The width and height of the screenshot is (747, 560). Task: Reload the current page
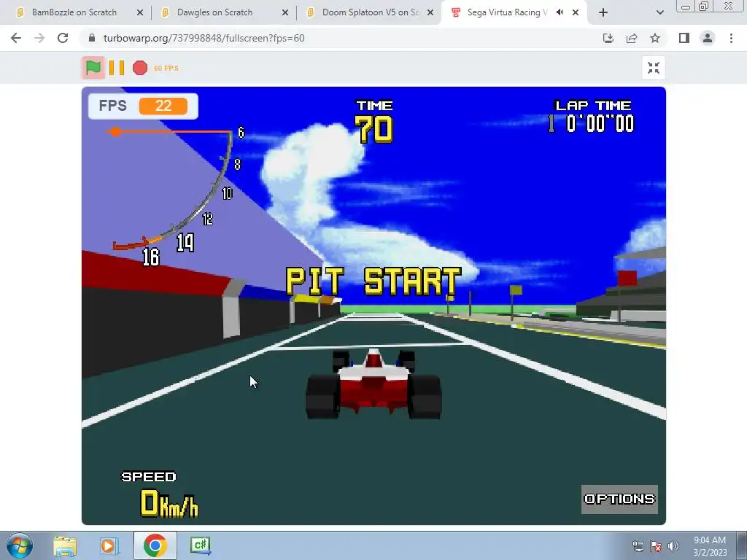pos(63,38)
